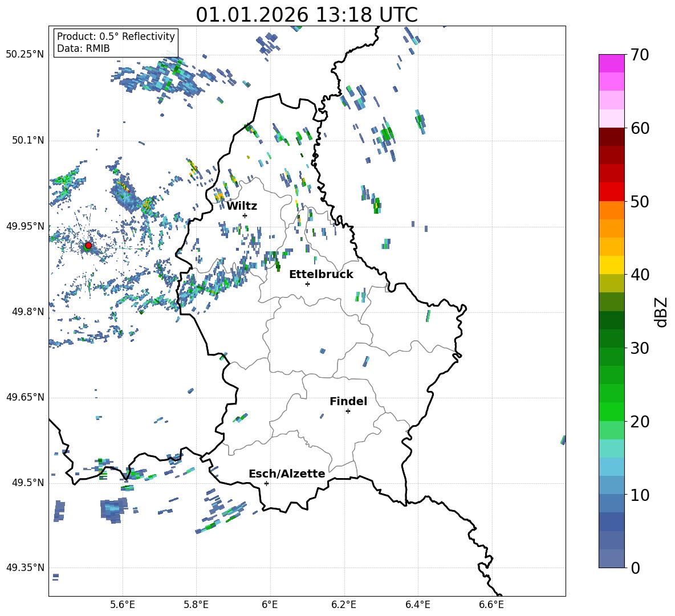Viewport: 675px width, 616px height.
Task: Click the 6.2°E longitude label
Action: [x=344, y=605]
